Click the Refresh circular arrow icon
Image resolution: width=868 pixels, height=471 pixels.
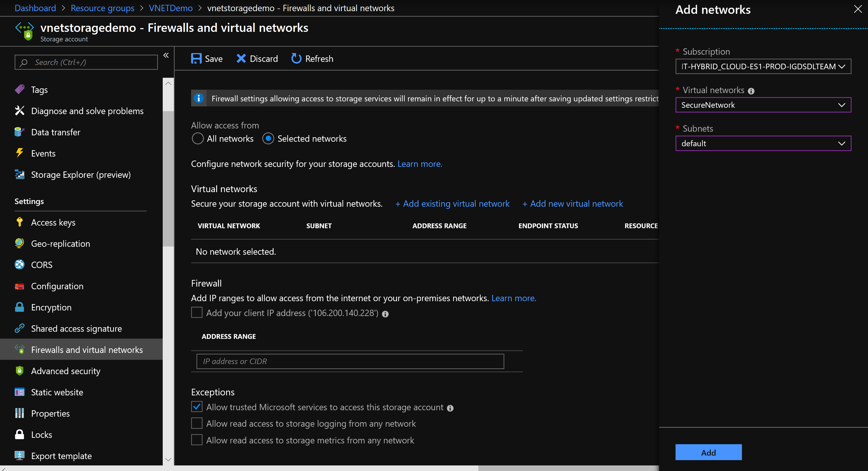[296, 59]
